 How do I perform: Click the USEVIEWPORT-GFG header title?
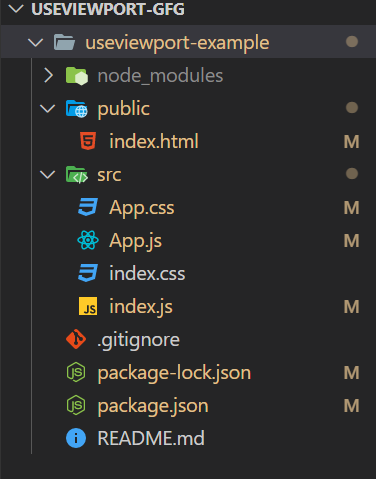pyautogui.click(x=108, y=9)
